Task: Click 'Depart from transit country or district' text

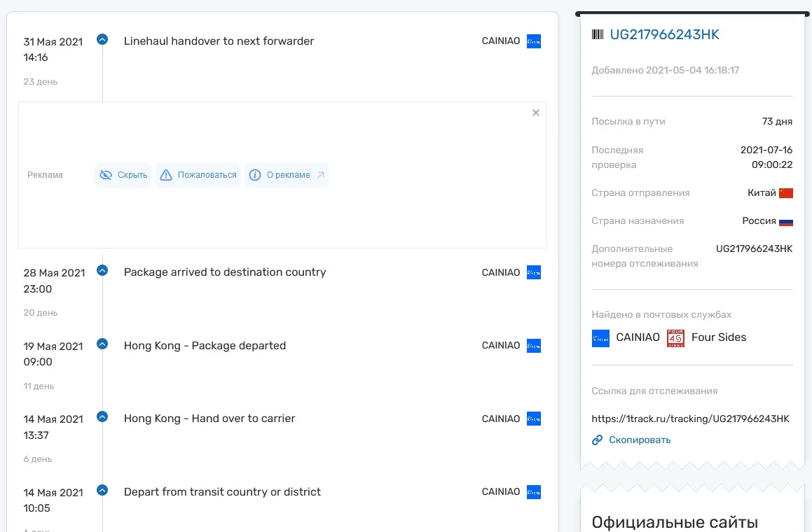Action: [222, 492]
